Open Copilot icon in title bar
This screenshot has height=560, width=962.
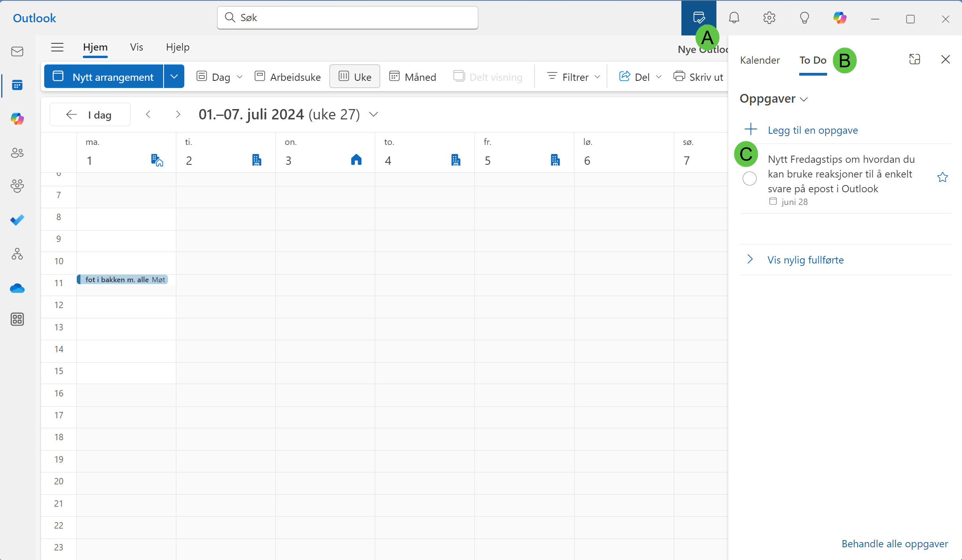840,18
